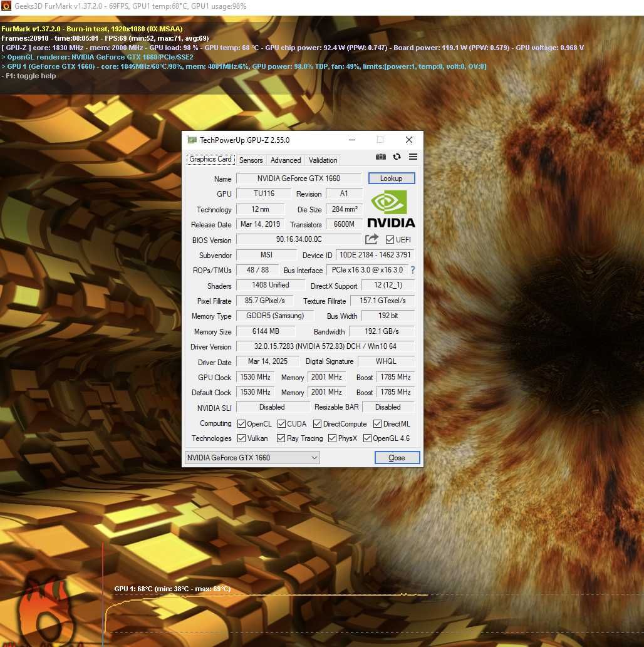Click the Lookup button

(392, 179)
